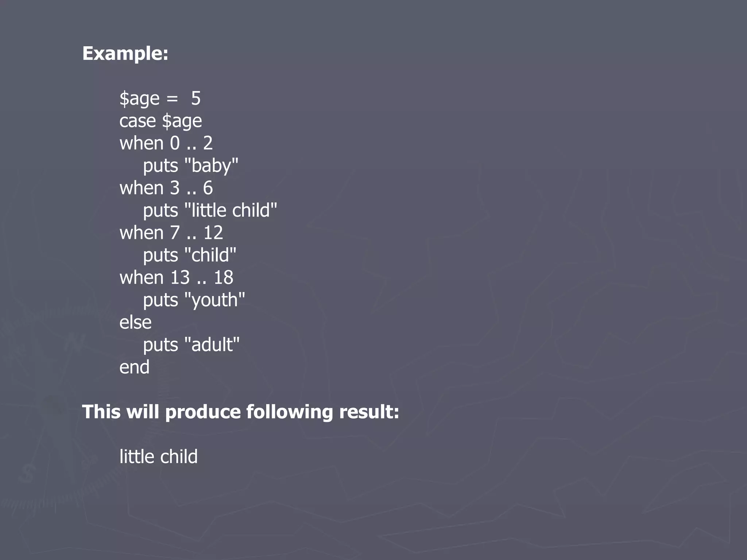This screenshot has height=560, width=747.
Task: Click the puts "little child" code line
Action: tap(210, 211)
